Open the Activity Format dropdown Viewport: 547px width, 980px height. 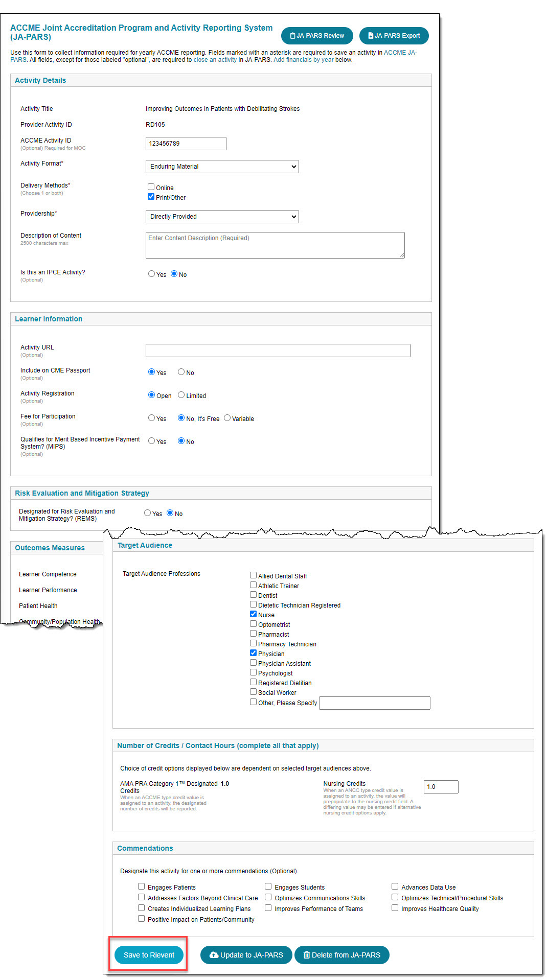point(222,167)
